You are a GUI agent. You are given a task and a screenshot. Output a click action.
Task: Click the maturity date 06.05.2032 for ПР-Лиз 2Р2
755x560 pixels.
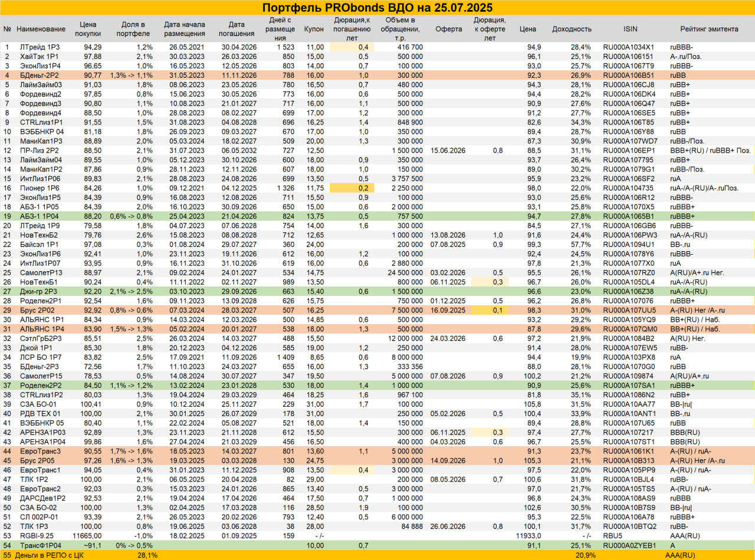[x=237, y=151]
